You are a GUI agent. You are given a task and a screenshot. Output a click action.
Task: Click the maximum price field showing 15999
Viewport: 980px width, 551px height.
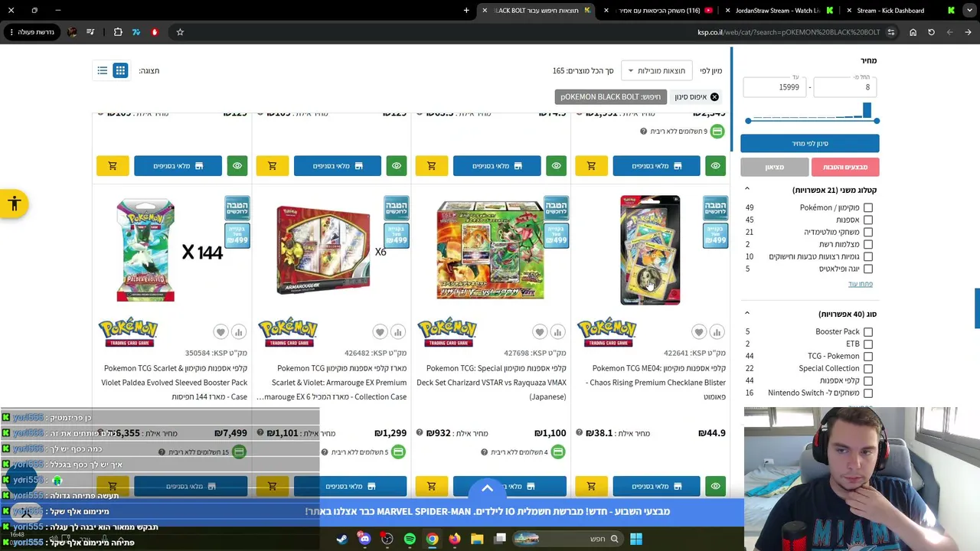tap(773, 87)
